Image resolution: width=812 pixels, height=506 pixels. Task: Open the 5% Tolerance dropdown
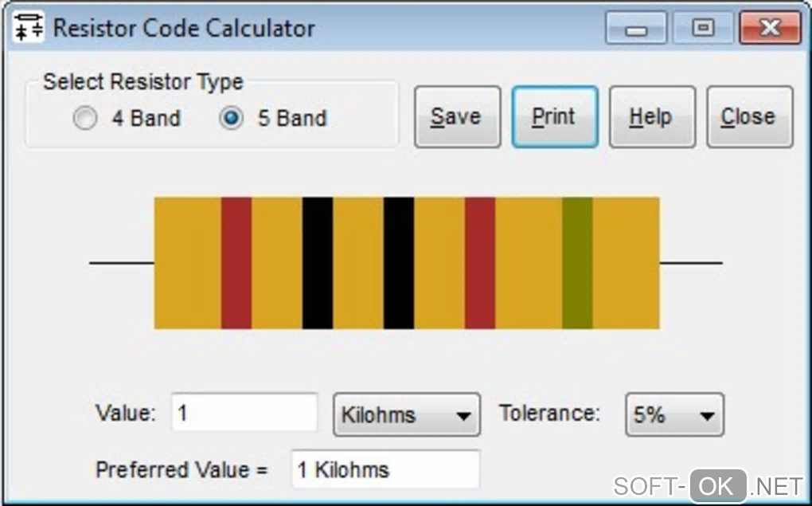coord(674,414)
